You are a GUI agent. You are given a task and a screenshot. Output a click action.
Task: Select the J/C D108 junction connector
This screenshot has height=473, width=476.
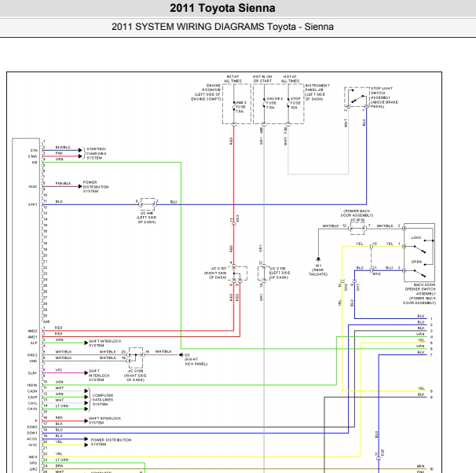pos(262,274)
